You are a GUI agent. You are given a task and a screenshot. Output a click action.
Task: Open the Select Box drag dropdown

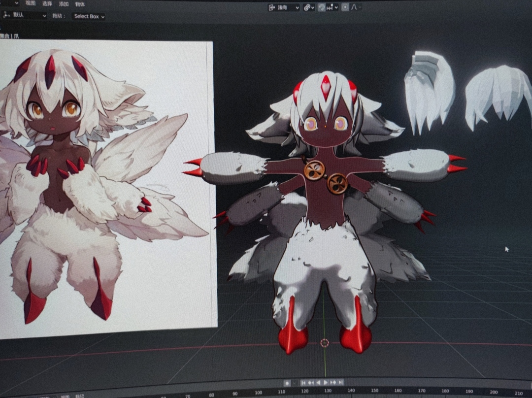tap(89, 16)
